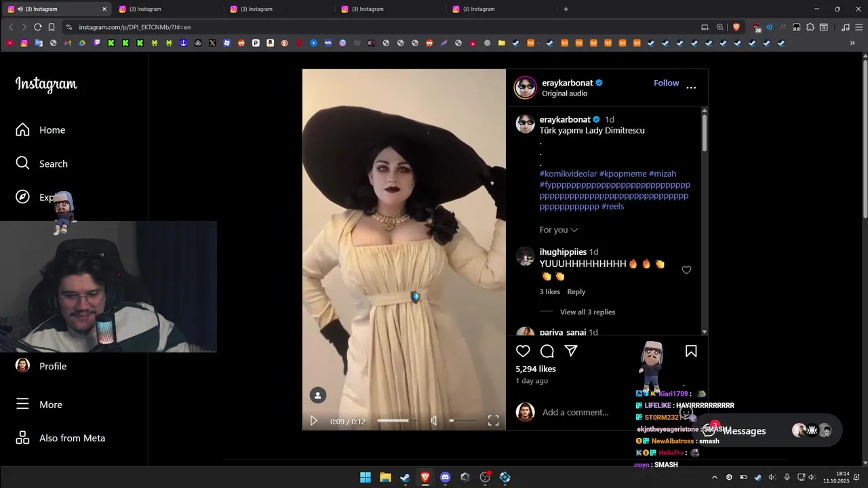Open Instagram Search from the sidebar
Image resolution: width=868 pixels, height=488 pixels.
[42, 163]
